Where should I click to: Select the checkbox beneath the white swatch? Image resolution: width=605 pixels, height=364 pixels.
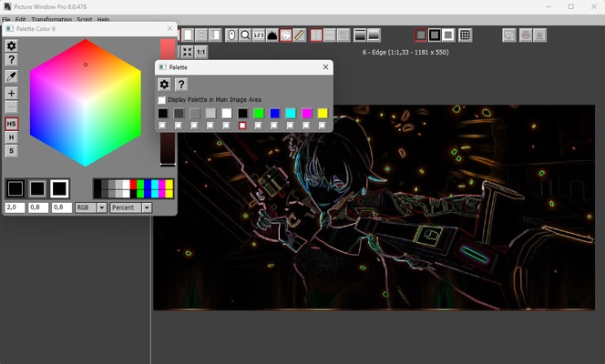pos(227,126)
